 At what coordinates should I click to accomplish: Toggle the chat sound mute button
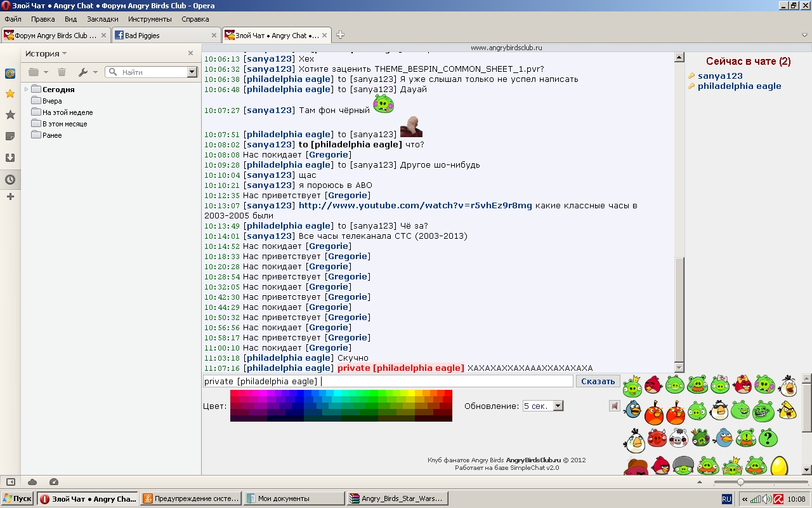tap(614, 406)
